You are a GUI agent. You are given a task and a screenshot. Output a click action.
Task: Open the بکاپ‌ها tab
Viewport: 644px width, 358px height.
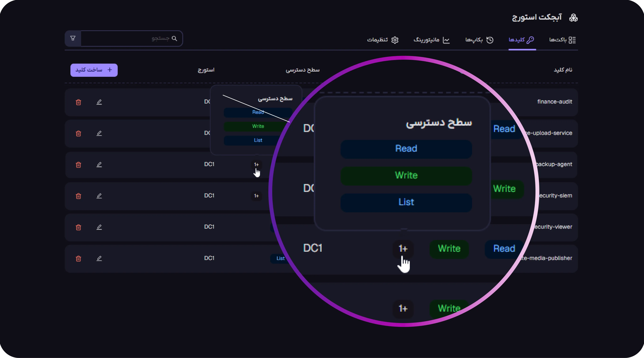[479, 40]
